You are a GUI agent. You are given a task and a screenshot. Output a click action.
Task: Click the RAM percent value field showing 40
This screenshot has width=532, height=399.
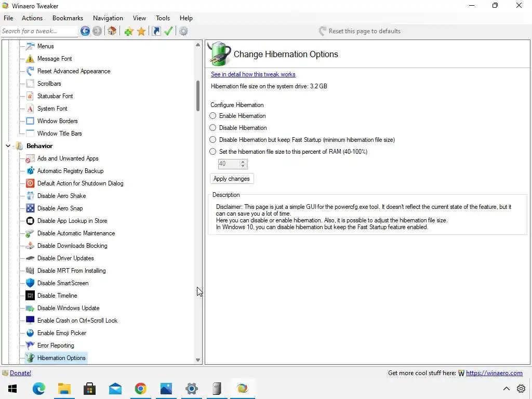point(229,164)
